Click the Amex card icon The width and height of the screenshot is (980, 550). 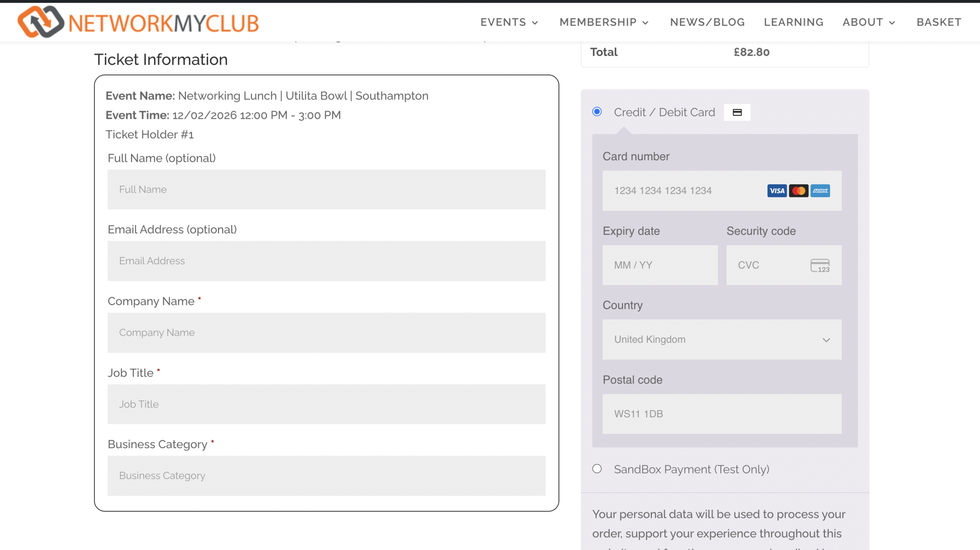pyautogui.click(x=820, y=190)
